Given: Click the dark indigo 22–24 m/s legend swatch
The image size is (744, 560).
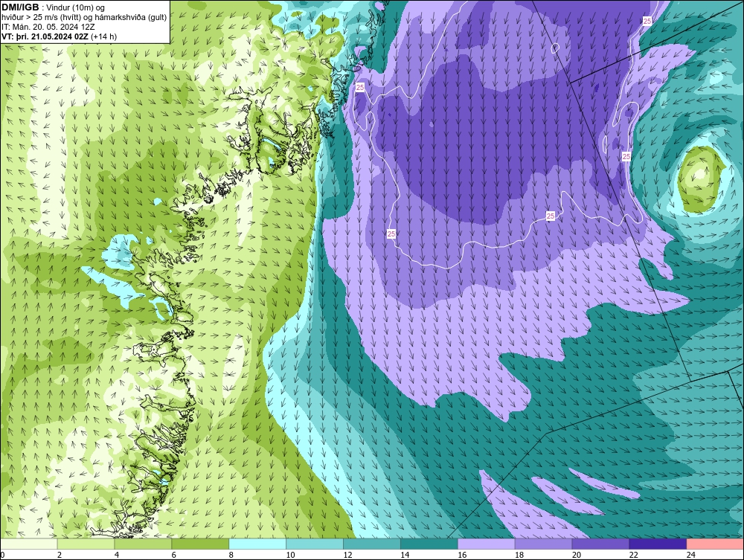Looking at the screenshot, I should [x=658, y=544].
